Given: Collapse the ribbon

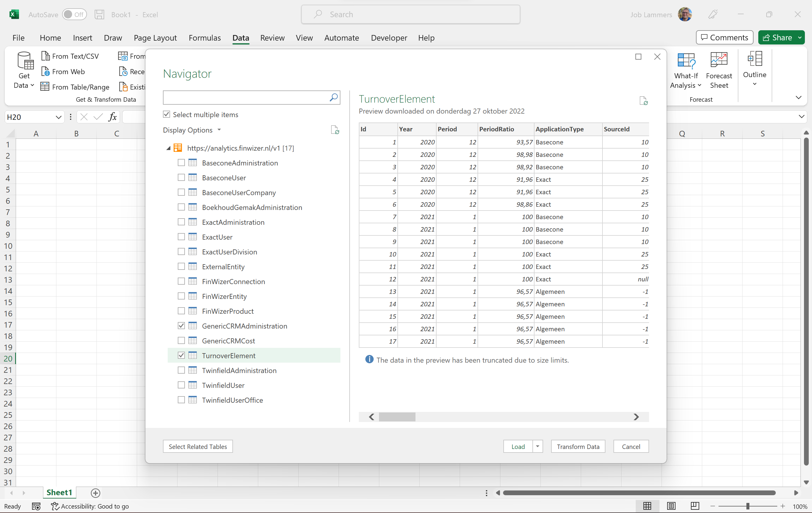Looking at the screenshot, I should (x=798, y=97).
